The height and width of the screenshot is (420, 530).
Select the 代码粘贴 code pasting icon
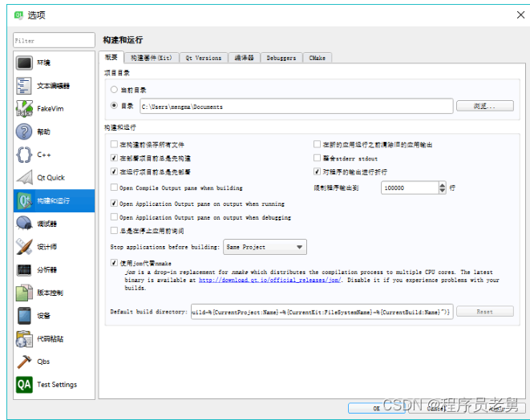[24, 338]
